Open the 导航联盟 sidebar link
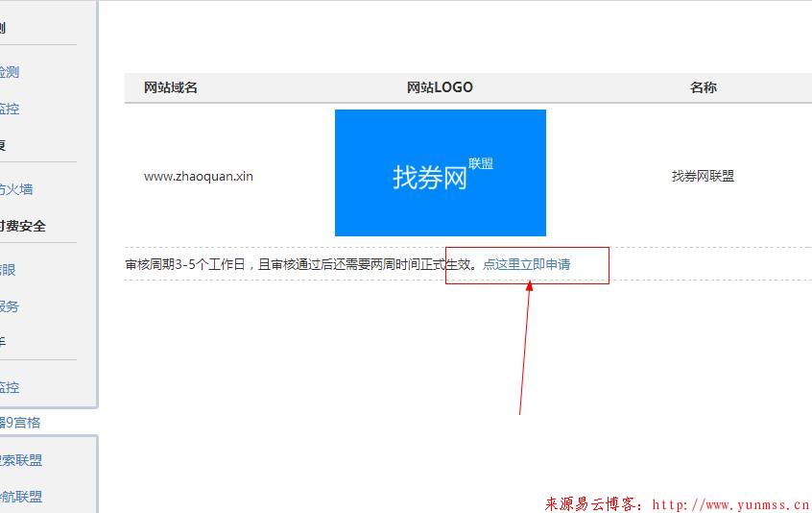812x513 pixels. [21, 497]
